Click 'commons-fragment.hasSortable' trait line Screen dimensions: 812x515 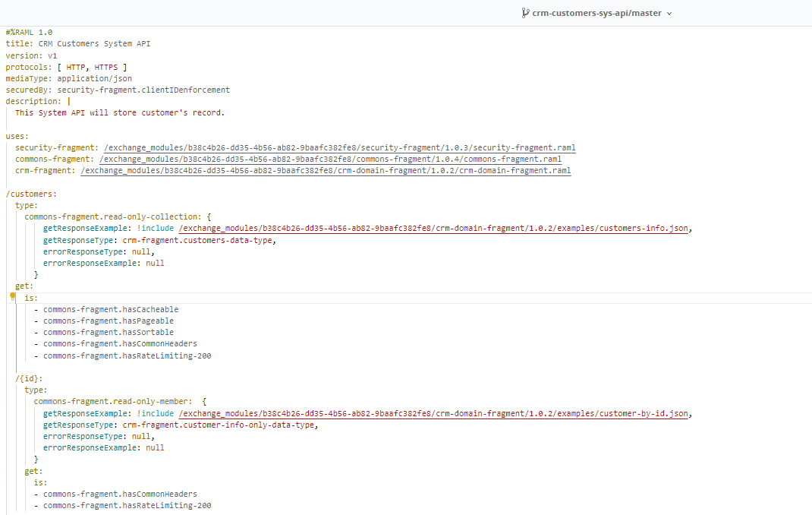click(x=109, y=332)
